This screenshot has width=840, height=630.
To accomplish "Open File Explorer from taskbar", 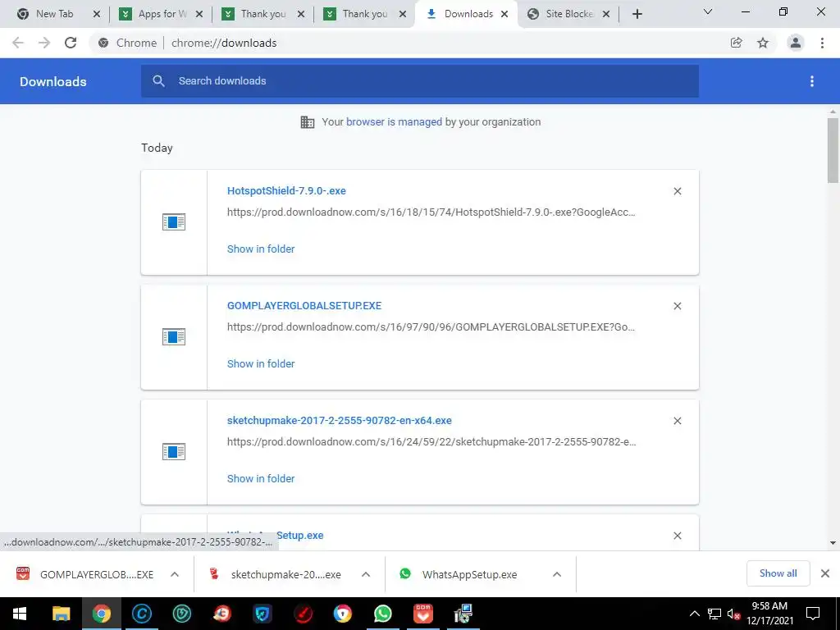I will 61,614.
